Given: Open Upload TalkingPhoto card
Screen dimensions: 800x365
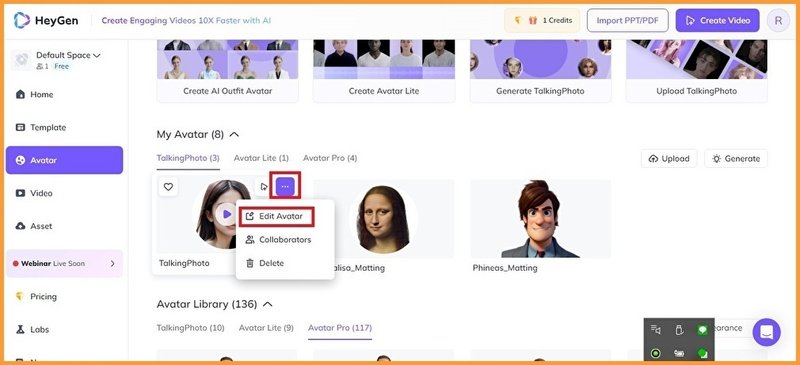Looking at the screenshot, I should point(696,71).
